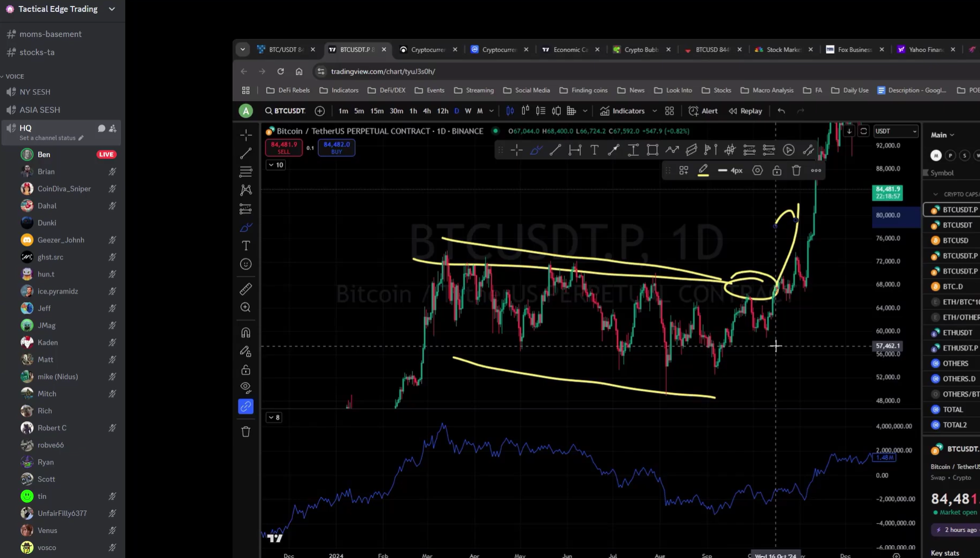Image resolution: width=980 pixels, height=558 pixels.
Task: Switch to the Economic Calendar browser tab
Action: tap(570, 49)
